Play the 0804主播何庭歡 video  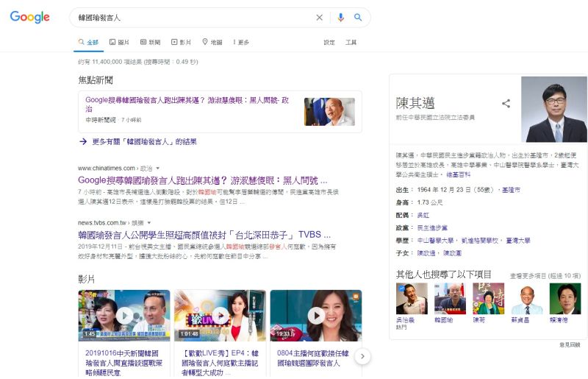pos(316,316)
